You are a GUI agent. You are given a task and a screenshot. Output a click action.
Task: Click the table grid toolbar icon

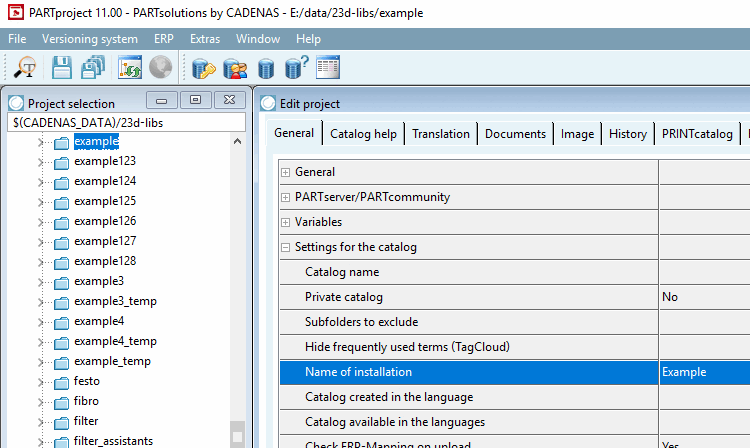(328, 67)
